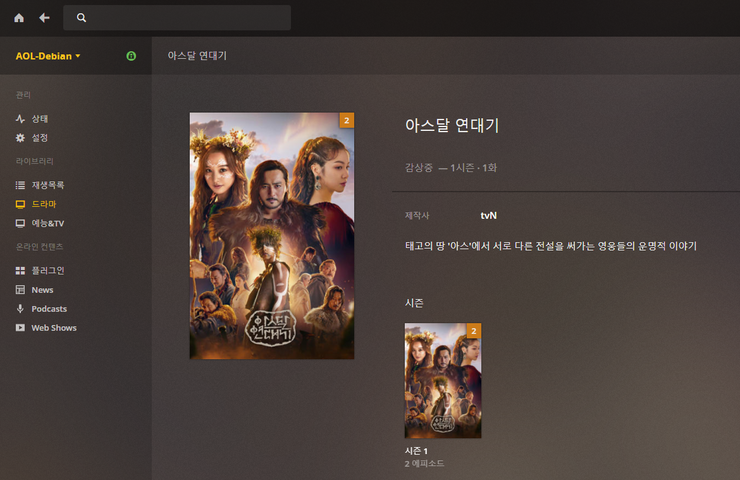
Task: Click the 2 에피소드 text
Action: click(424, 464)
